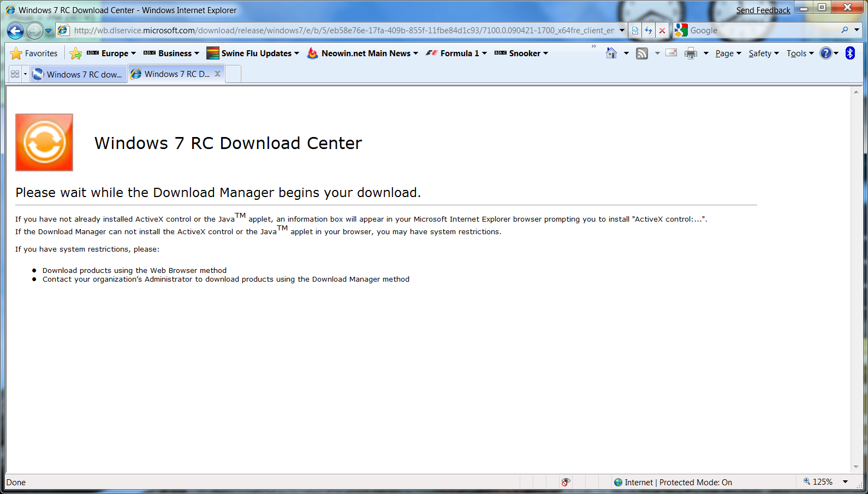Open the BBC Business feed dropdown
Viewport: 868px width, 494px height.
(x=171, y=53)
